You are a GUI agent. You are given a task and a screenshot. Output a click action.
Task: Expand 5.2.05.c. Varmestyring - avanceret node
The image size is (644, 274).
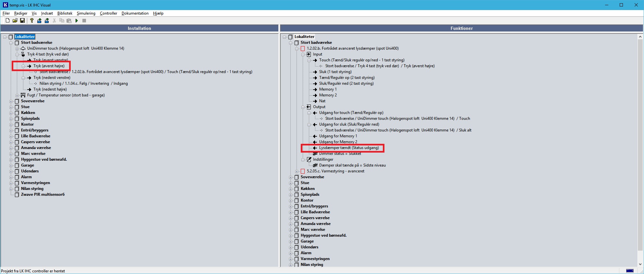tap(297, 171)
